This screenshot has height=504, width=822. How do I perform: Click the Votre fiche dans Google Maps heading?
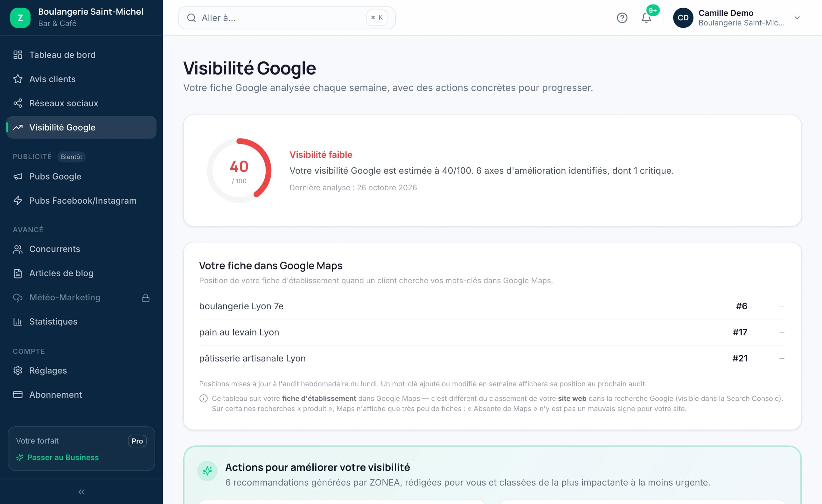coord(271,266)
